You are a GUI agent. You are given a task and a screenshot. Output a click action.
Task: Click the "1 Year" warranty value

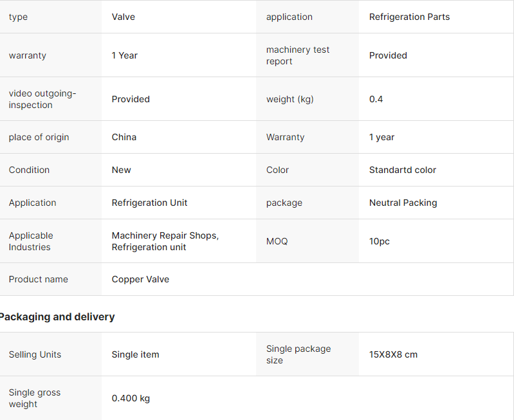[125, 55]
